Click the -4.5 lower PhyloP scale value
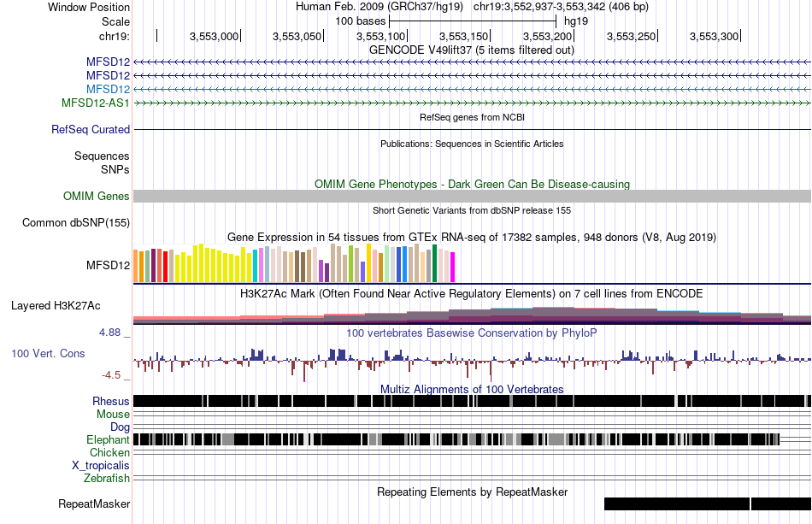This screenshot has width=812, height=524. [x=111, y=375]
